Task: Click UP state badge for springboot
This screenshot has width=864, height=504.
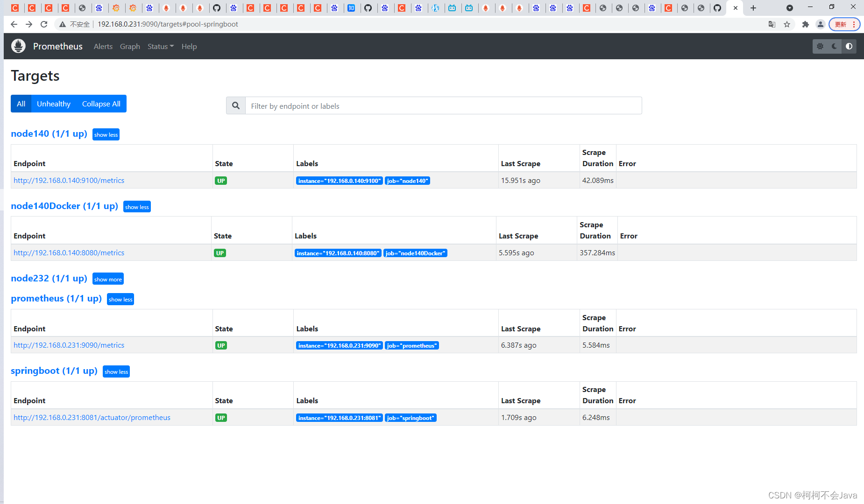Action: coord(221,418)
